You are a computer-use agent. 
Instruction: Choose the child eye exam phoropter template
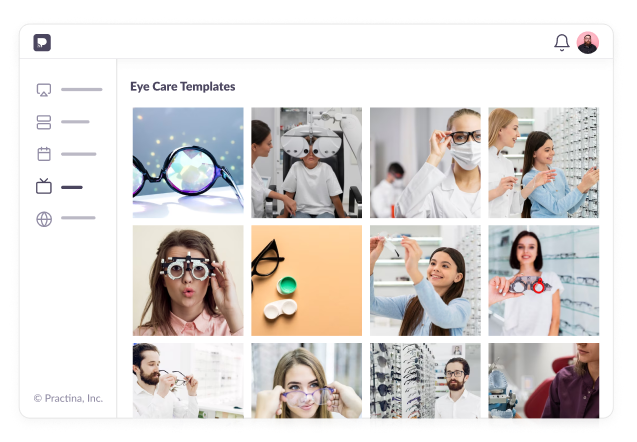click(x=306, y=162)
